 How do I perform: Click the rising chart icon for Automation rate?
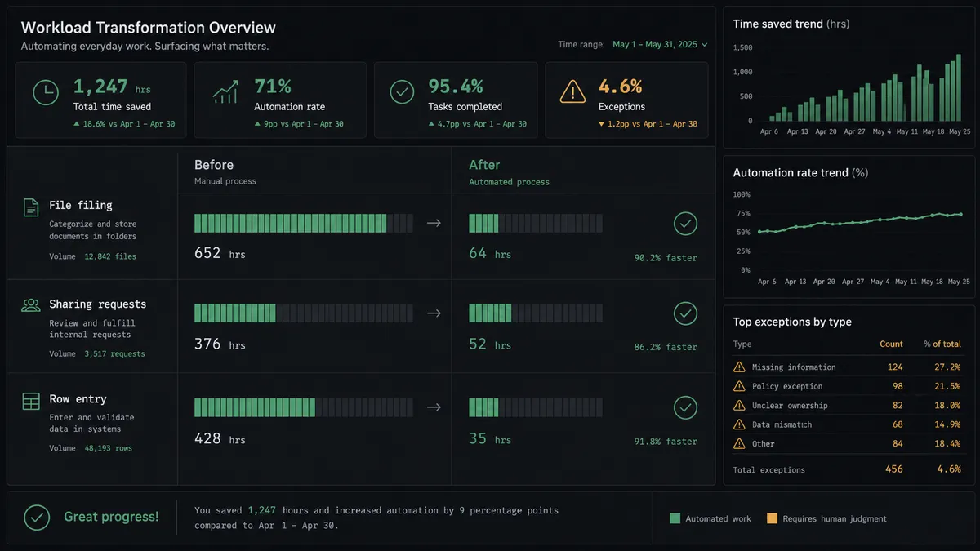pyautogui.click(x=225, y=91)
